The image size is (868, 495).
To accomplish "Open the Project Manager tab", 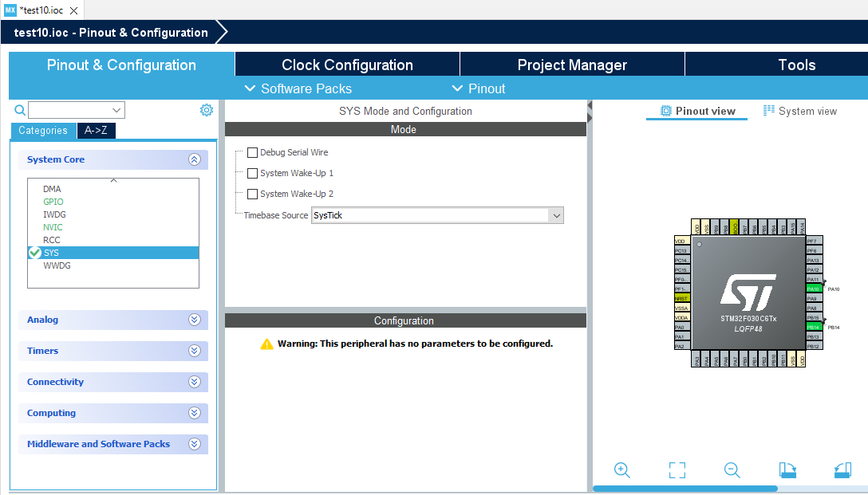I will coord(571,65).
